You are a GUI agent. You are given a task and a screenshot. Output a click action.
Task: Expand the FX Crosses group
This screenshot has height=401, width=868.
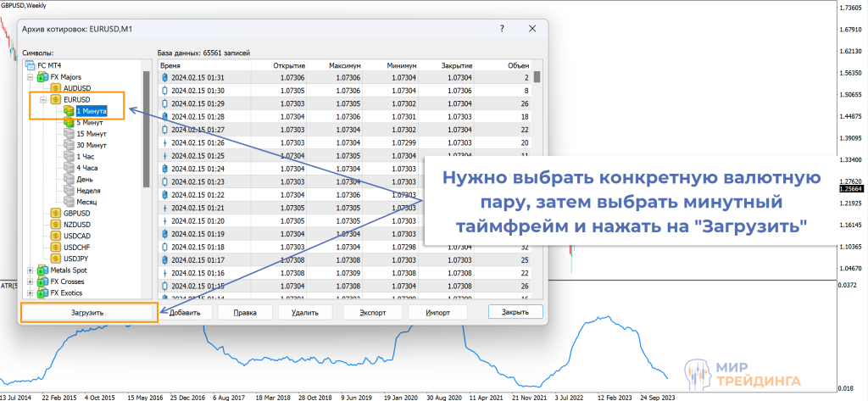point(31,281)
